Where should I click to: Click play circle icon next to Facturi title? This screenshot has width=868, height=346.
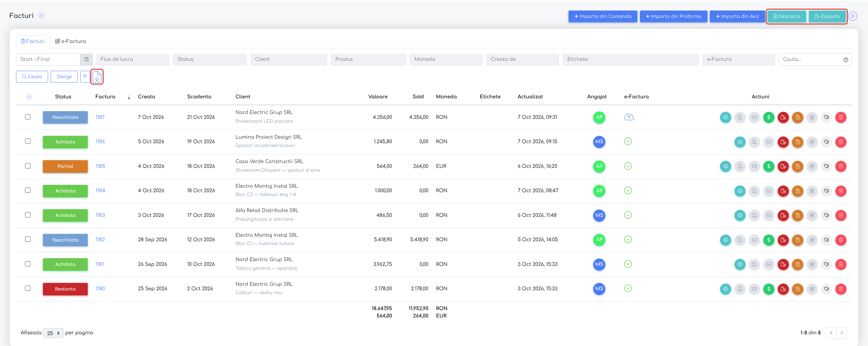tap(41, 16)
